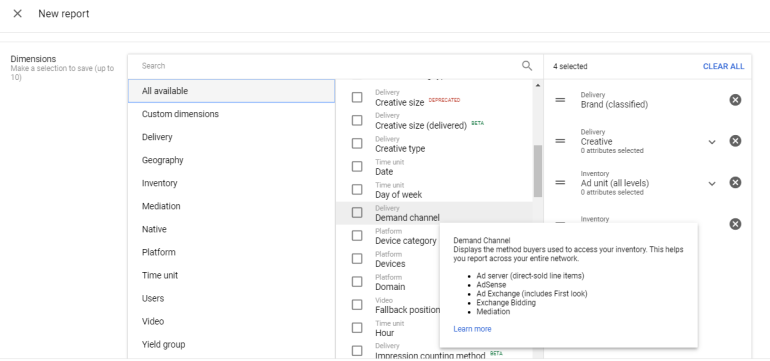The image size is (770, 361).
Task: Click the '4 selected' count text
Action: click(570, 66)
